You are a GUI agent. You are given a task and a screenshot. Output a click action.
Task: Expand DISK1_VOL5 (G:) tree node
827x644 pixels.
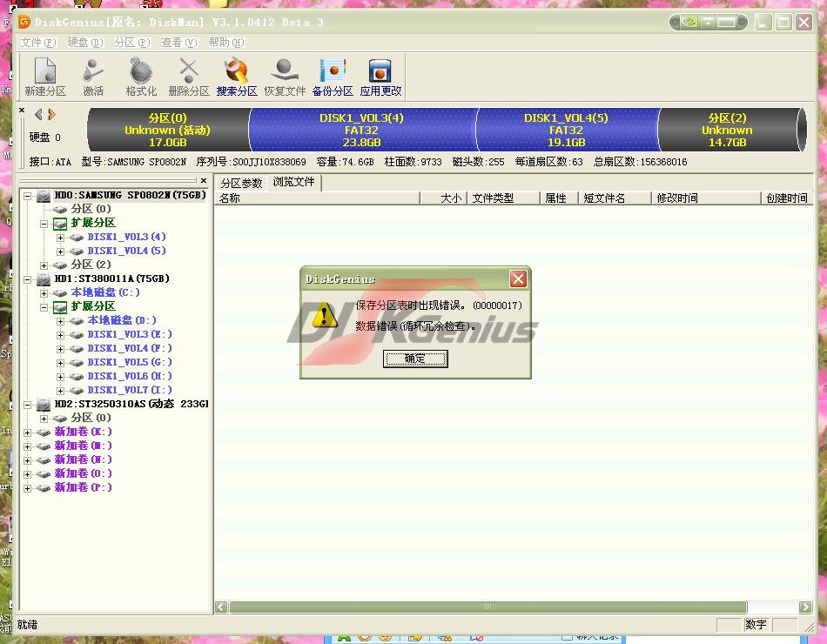tap(61, 363)
